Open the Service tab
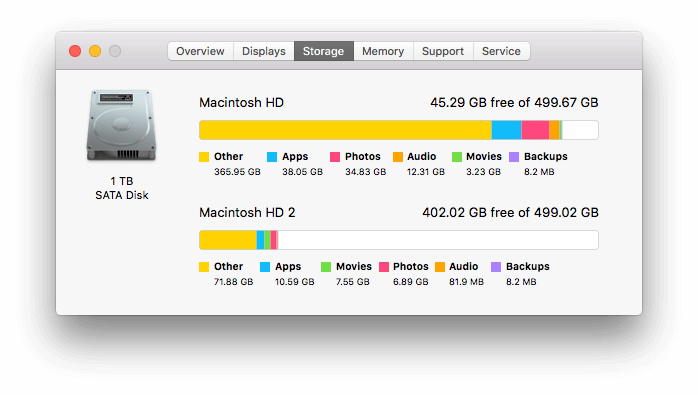The image size is (698, 395). (x=501, y=51)
